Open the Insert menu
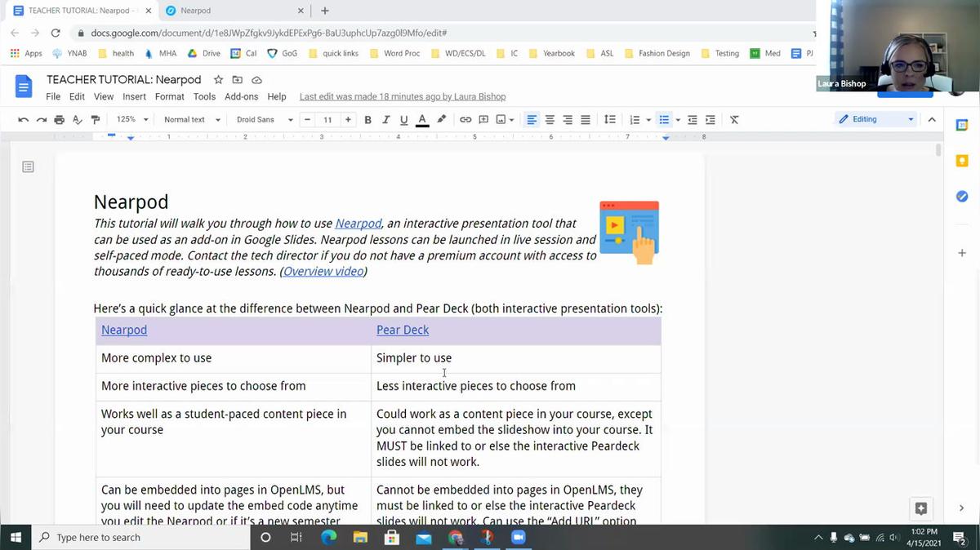Image resolution: width=980 pixels, height=550 pixels. point(134,96)
